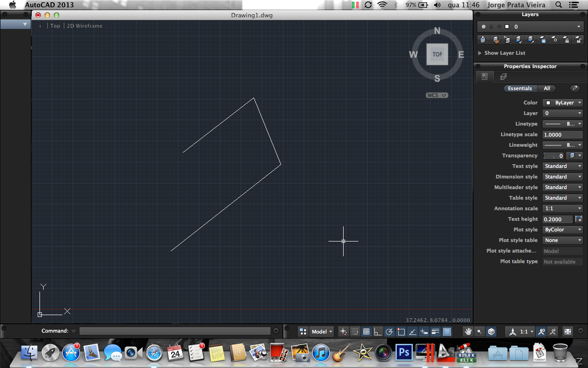Click the layout grid icon beside Model
Viewport: 588px width, 368px height.
[x=303, y=331]
